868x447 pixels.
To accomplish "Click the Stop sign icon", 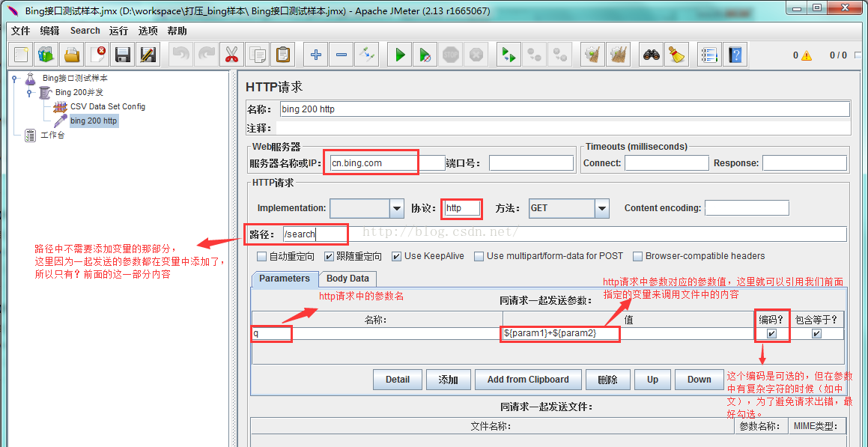I will [x=451, y=54].
